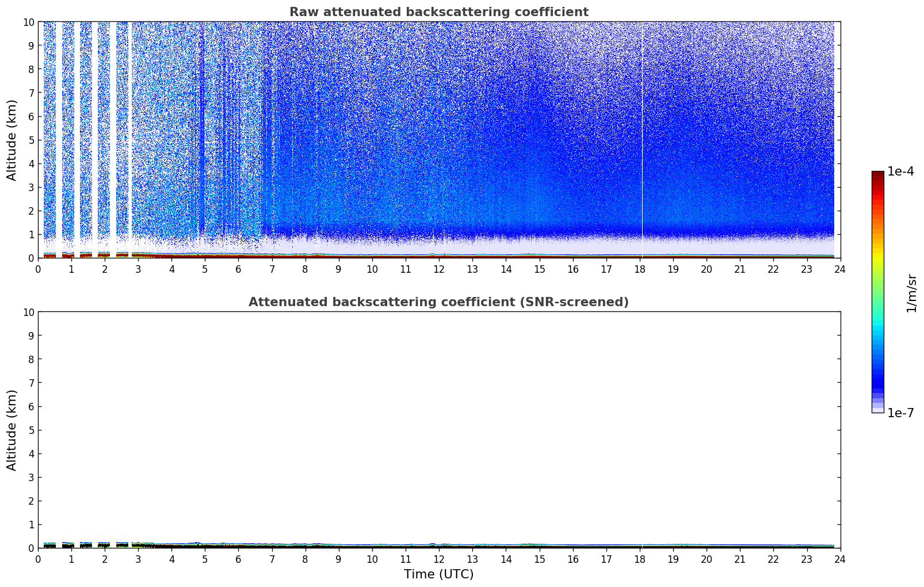The height and width of the screenshot is (587, 924).
Task: Click the "Attenuated backscattering coefficient (SNR-screened)" title
Action: tap(438, 302)
